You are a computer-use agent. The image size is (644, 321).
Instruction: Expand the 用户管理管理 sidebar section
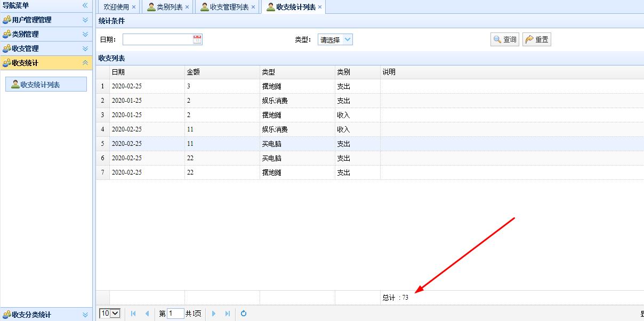84,20
